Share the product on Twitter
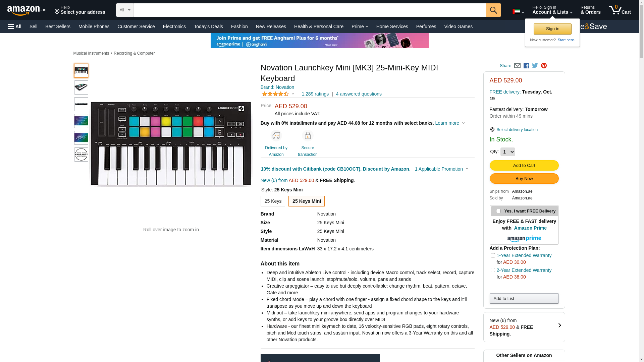The image size is (644, 362). (x=535, y=66)
